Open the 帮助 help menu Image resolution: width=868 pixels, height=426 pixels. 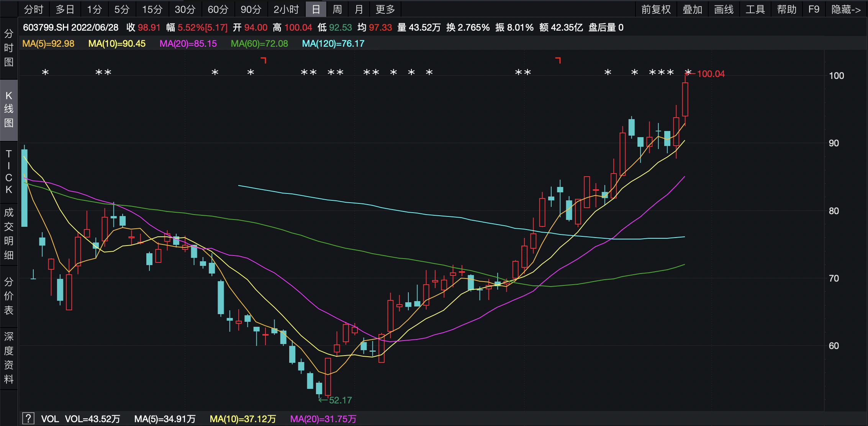(x=787, y=9)
